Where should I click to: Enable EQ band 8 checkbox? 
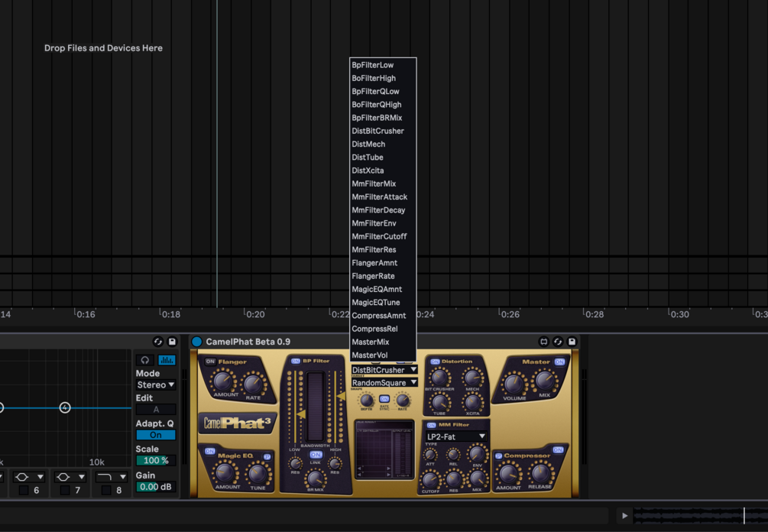click(x=105, y=490)
